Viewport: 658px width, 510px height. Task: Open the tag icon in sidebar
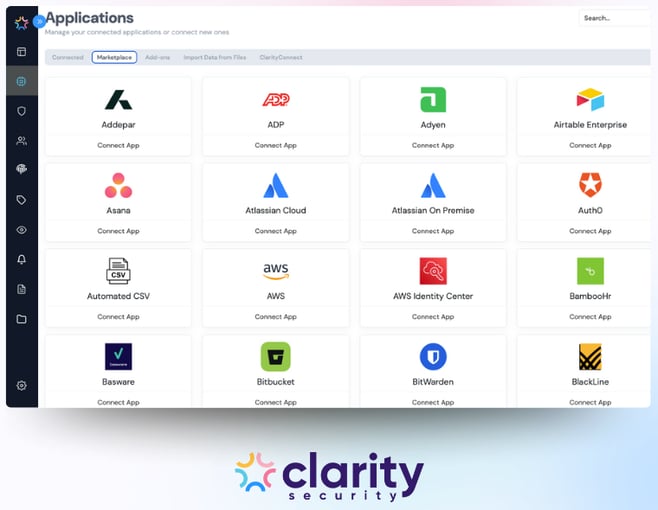pyautogui.click(x=21, y=200)
